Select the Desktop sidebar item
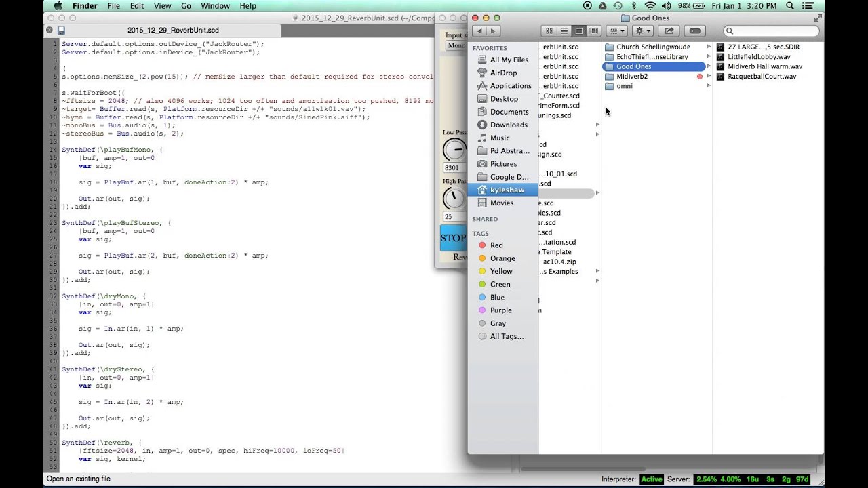 [x=502, y=99]
